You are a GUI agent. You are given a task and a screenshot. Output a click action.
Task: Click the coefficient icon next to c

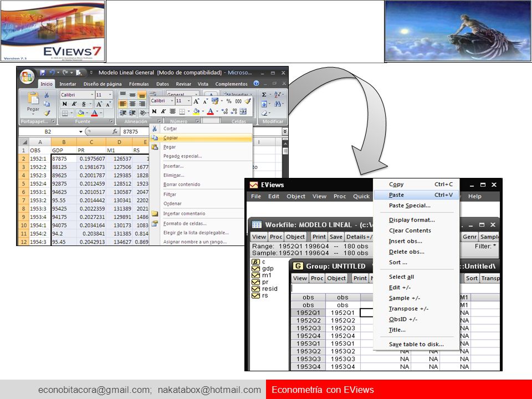[x=255, y=262]
